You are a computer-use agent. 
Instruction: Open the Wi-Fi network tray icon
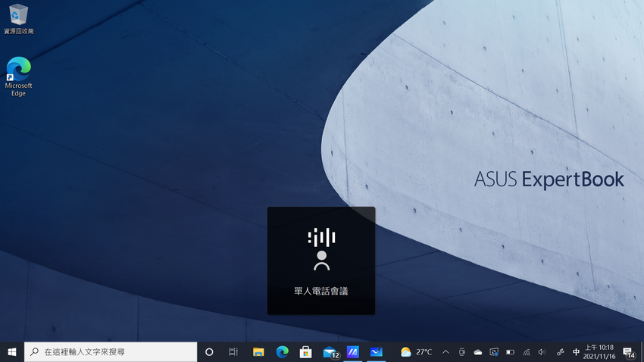click(x=526, y=351)
